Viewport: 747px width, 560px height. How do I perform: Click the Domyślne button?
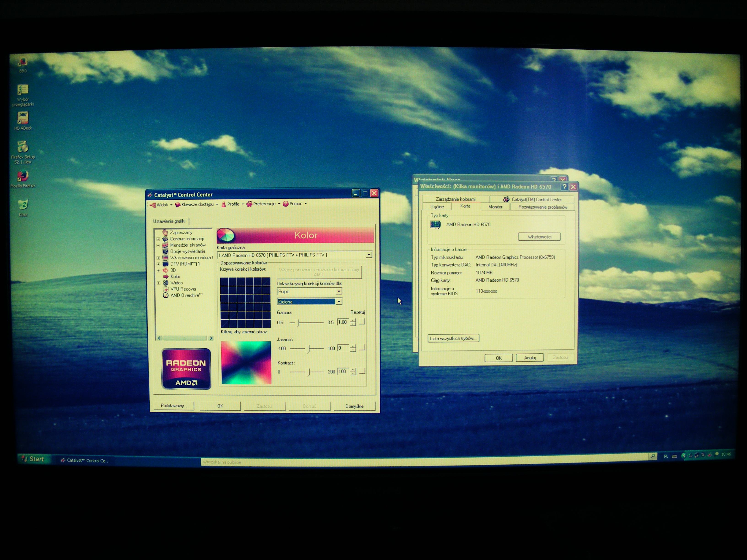354,406
